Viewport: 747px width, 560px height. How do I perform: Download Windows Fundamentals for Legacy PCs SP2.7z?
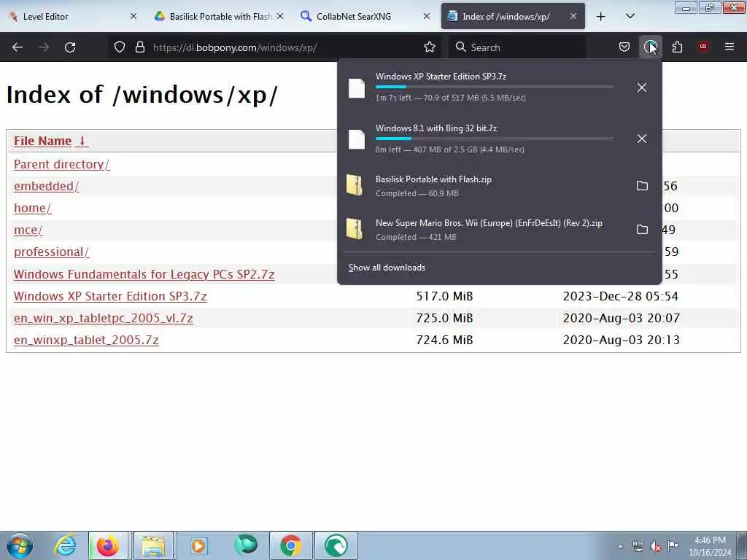(144, 274)
